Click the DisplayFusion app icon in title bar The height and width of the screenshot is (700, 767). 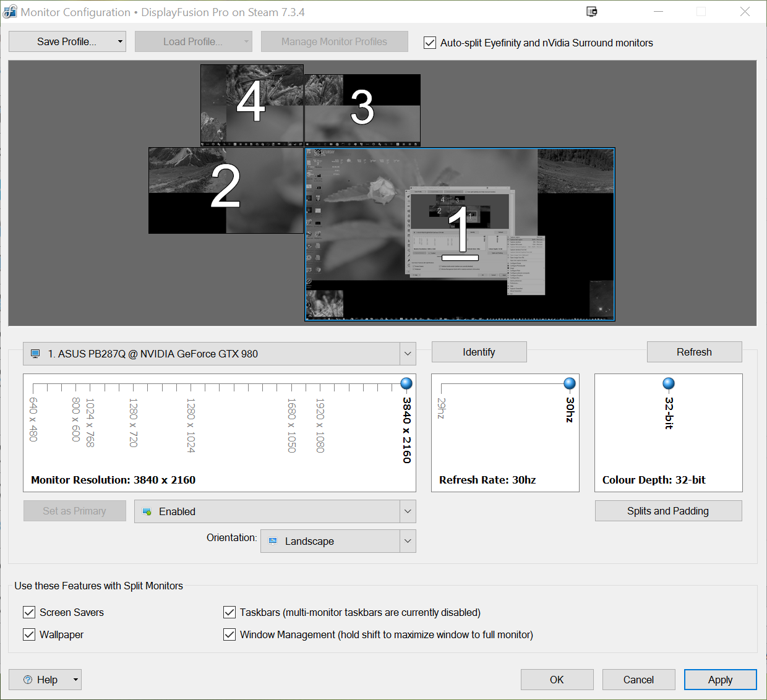(10, 12)
